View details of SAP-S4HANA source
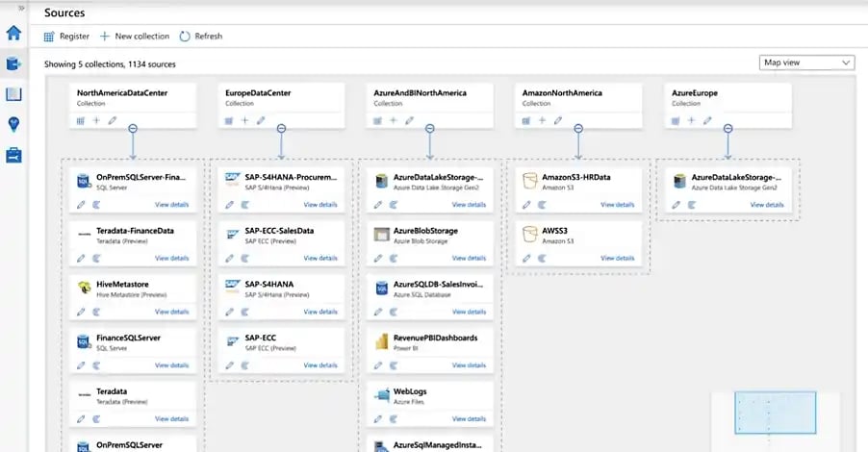 [x=319, y=312]
